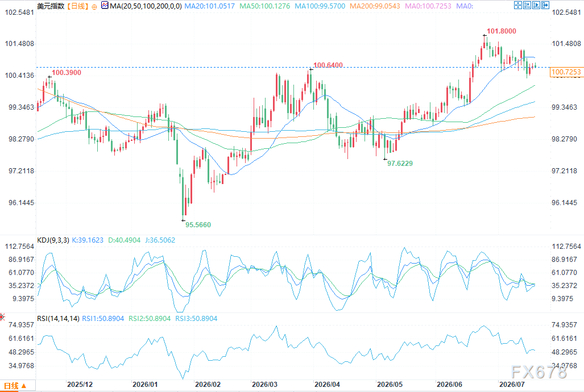Click the 美元指数 symbol title
Image resolution: width=584 pixels, height=392 pixels.
[51, 6]
